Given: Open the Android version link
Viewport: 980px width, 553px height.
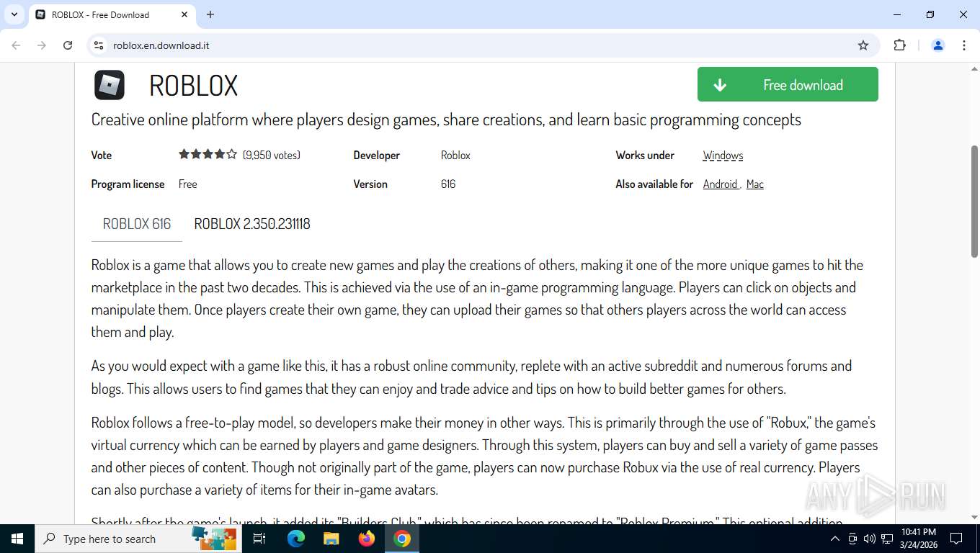Looking at the screenshot, I should point(721,184).
